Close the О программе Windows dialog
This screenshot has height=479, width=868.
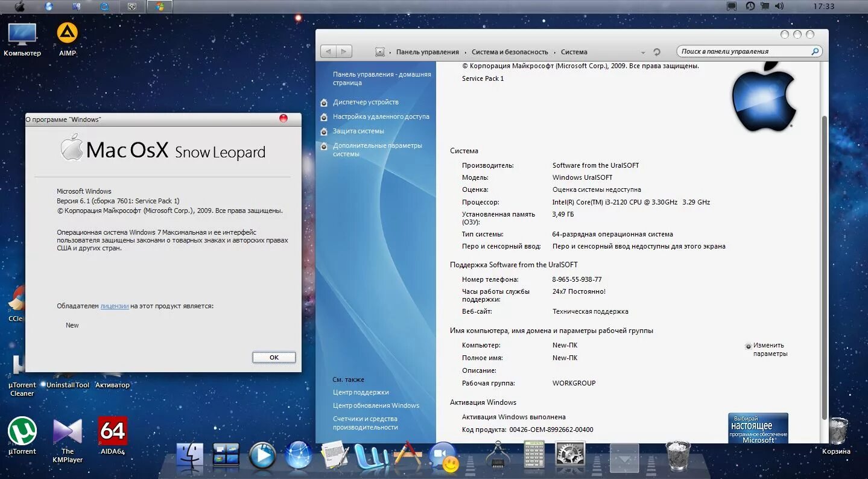(x=284, y=118)
